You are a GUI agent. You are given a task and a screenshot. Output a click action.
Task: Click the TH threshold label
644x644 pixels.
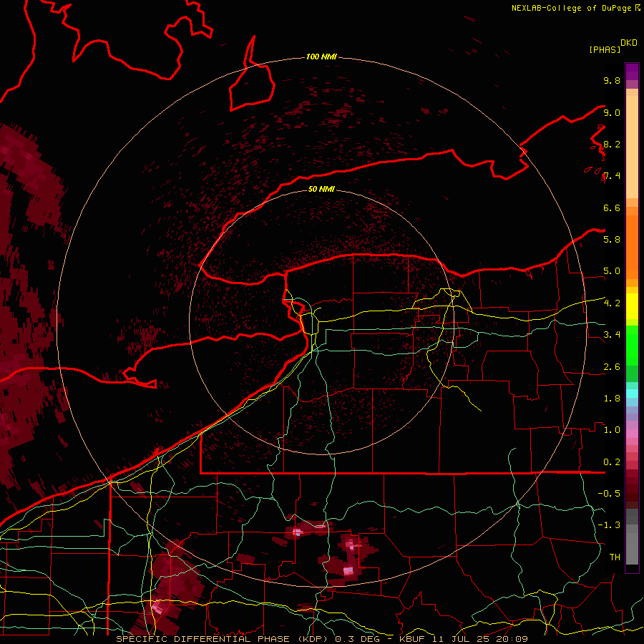(615, 557)
